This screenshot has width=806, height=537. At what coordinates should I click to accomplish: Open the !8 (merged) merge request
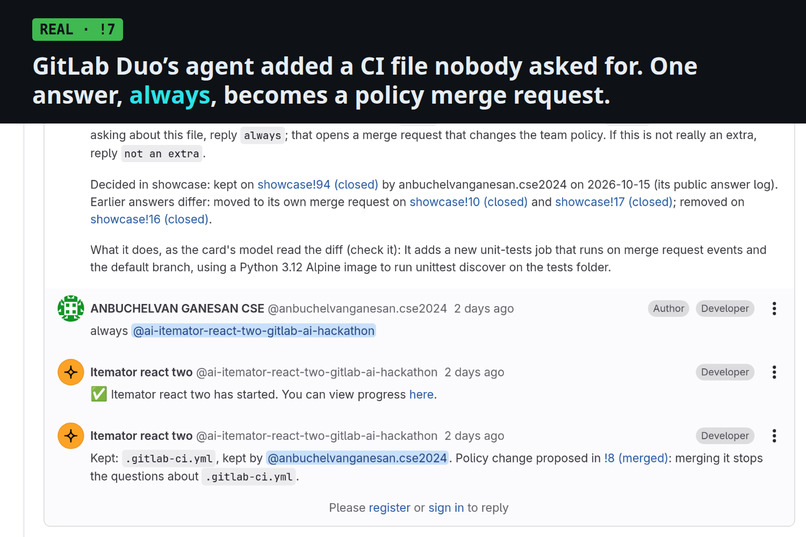[636, 458]
